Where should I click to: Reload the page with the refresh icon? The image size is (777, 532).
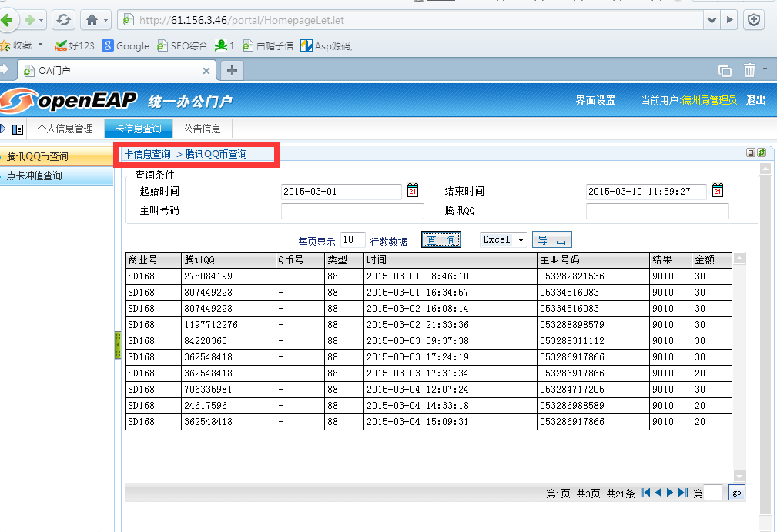(63, 20)
